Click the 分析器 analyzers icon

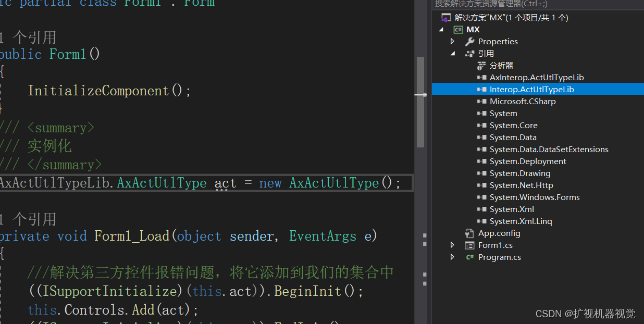pos(481,65)
